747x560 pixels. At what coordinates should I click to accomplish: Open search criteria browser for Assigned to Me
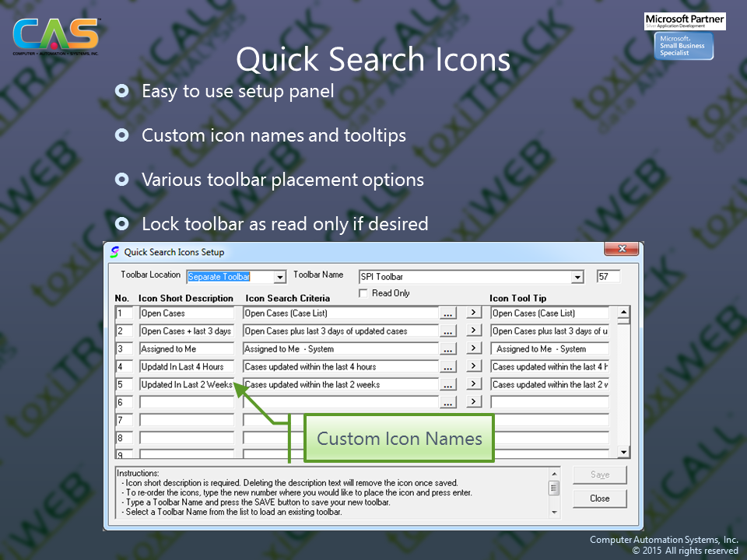[x=447, y=349]
